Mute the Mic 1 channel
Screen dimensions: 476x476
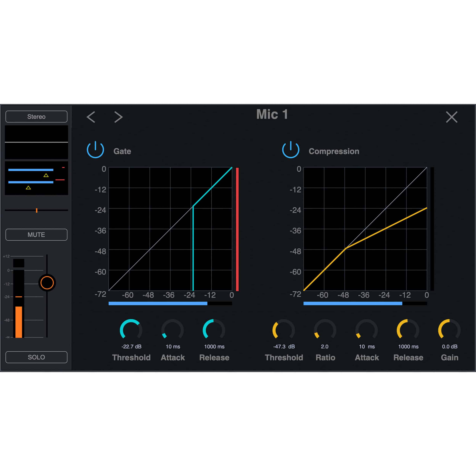36,234
